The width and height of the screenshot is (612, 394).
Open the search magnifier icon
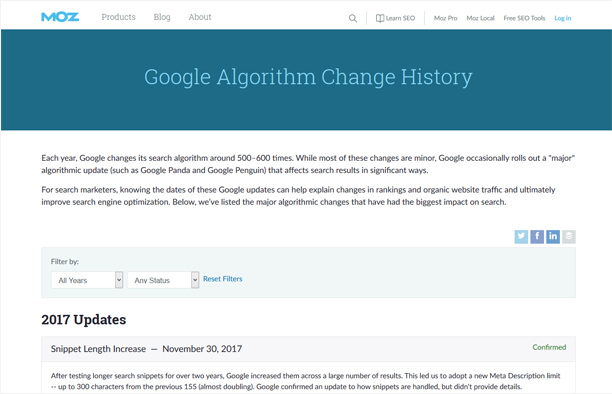pos(353,18)
